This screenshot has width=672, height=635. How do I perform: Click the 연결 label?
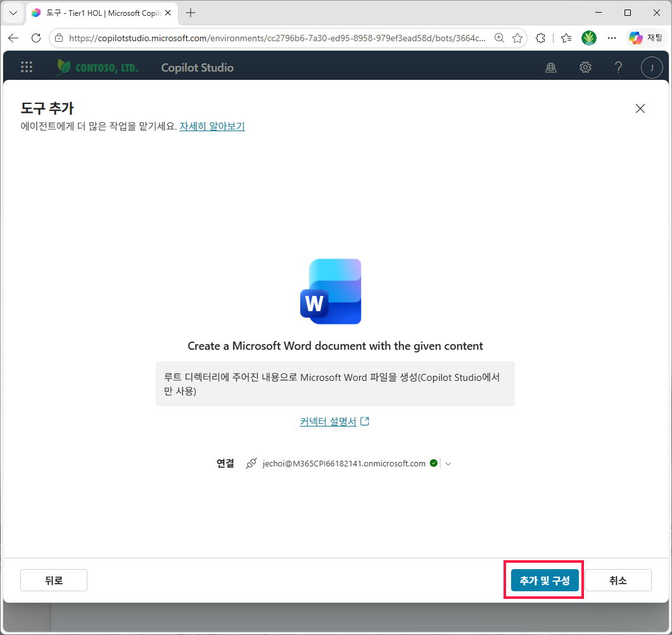(x=225, y=463)
